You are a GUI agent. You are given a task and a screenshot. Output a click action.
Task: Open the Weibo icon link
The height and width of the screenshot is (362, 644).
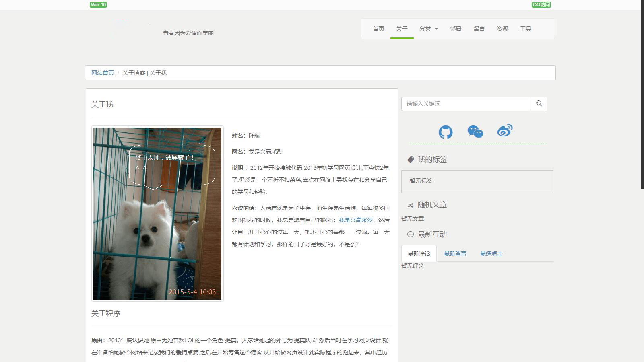[505, 131]
